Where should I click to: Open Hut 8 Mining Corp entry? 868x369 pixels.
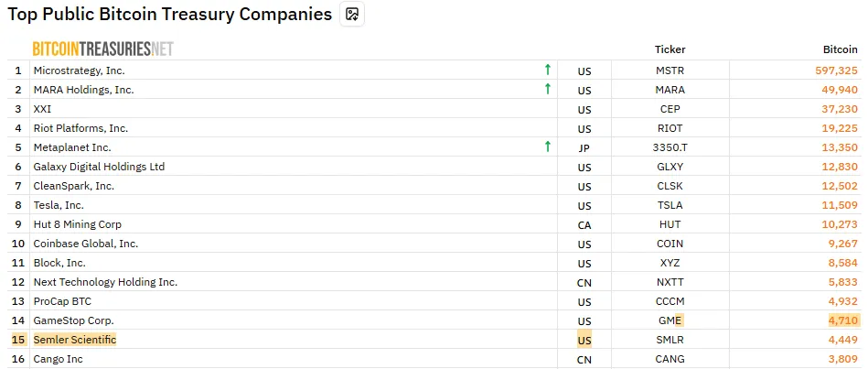(78, 224)
